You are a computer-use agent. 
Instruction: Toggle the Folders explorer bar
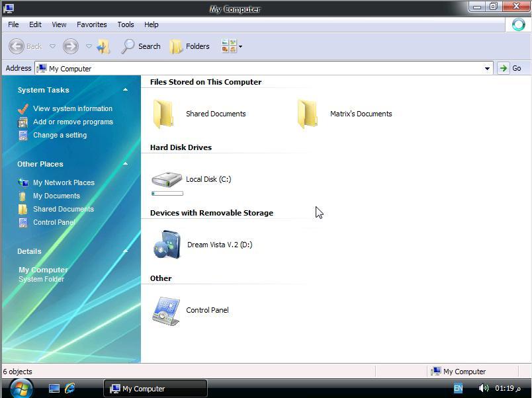tap(190, 46)
